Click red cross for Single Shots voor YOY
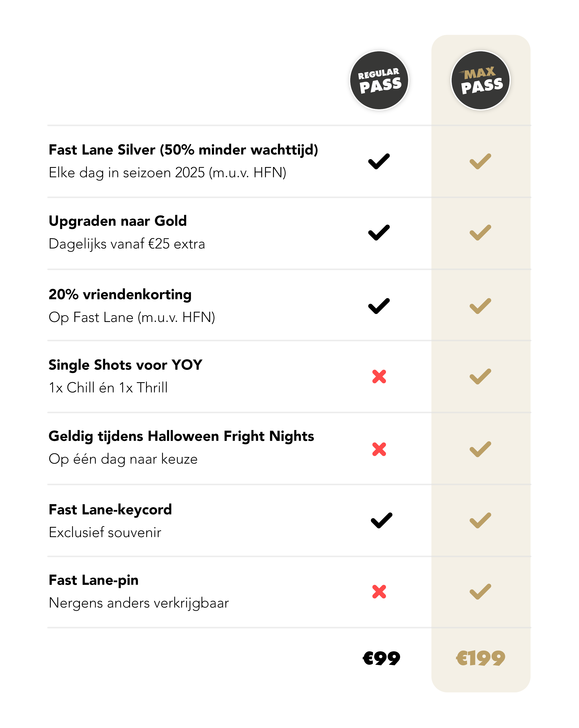This screenshot has width=579, height=728. [379, 376]
